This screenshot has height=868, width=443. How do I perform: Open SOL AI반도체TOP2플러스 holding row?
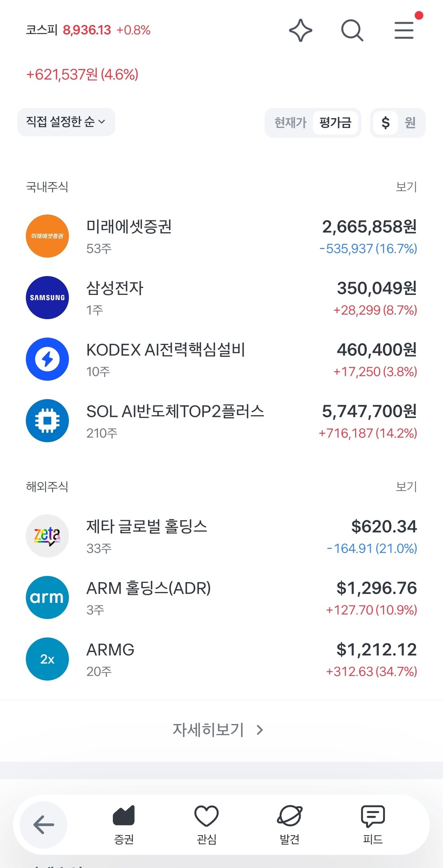point(221,421)
